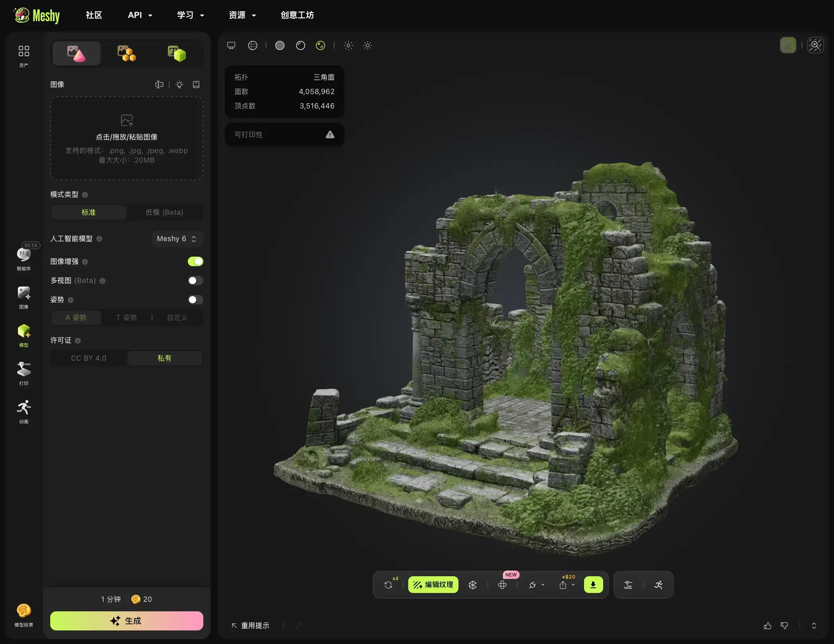Click 重用提示 reuse prompt link
Image resolution: width=834 pixels, height=644 pixels.
(251, 626)
